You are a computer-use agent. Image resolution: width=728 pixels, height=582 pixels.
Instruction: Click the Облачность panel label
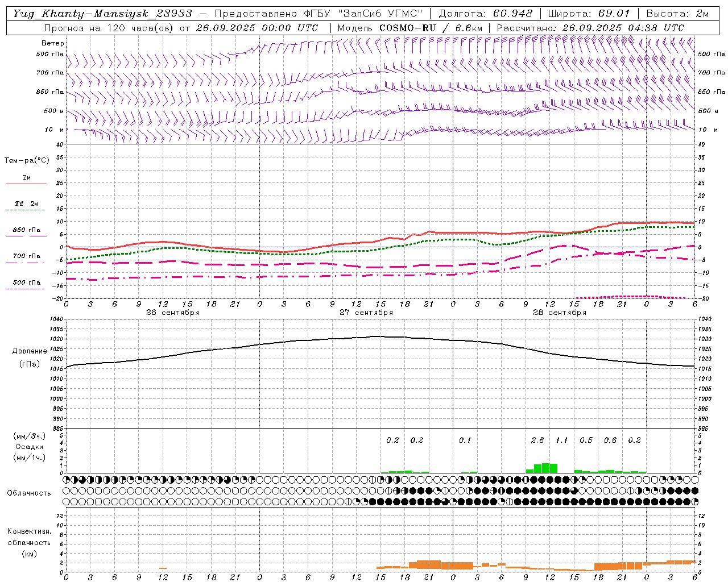click(29, 493)
